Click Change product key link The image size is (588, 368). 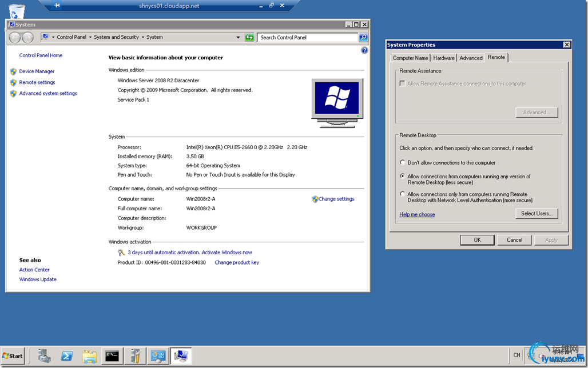coord(237,263)
